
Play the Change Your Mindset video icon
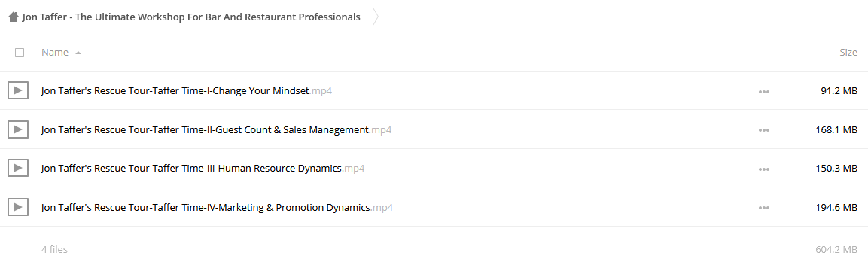click(x=18, y=90)
